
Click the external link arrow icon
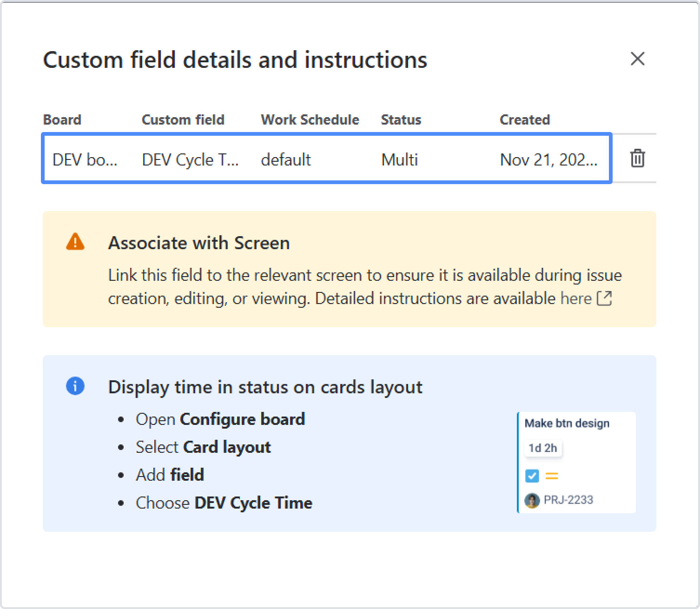604,298
